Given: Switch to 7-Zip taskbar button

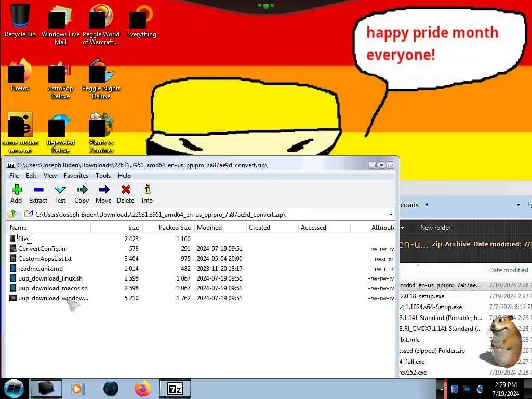Looking at the screenshot, I should [x=175, y=389].
